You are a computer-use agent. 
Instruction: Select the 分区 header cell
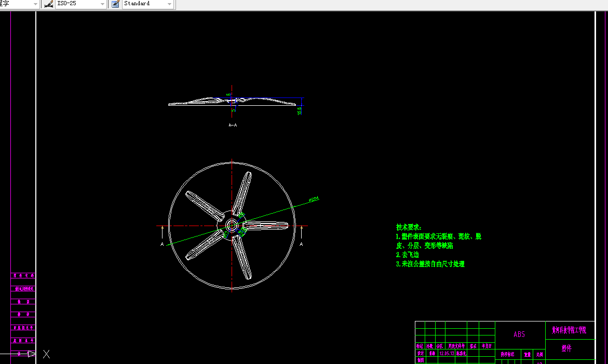(x=439, y=346)
